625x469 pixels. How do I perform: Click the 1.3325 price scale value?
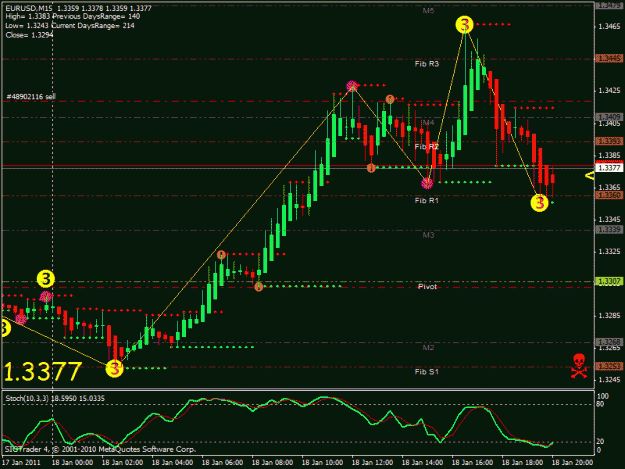[610, 251]
